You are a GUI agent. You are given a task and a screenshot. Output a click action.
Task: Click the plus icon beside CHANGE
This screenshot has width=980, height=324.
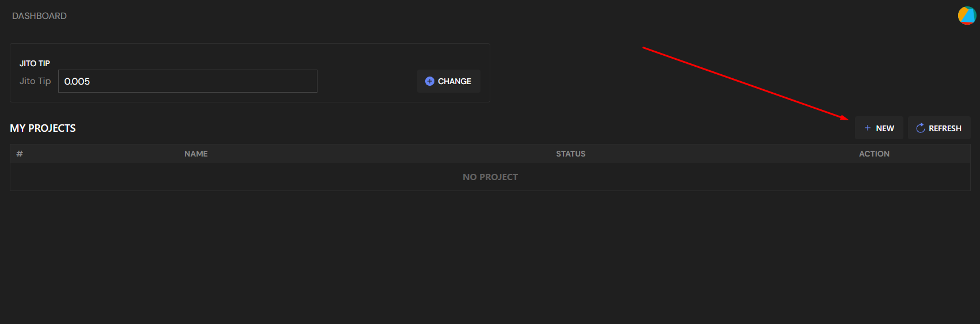click(429, 81)
